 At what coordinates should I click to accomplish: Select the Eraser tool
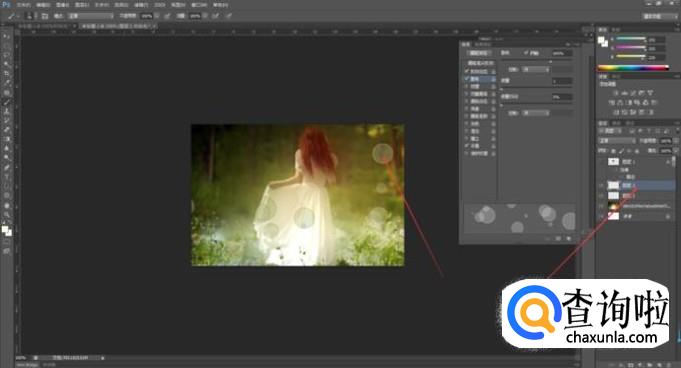click(7, 129)
